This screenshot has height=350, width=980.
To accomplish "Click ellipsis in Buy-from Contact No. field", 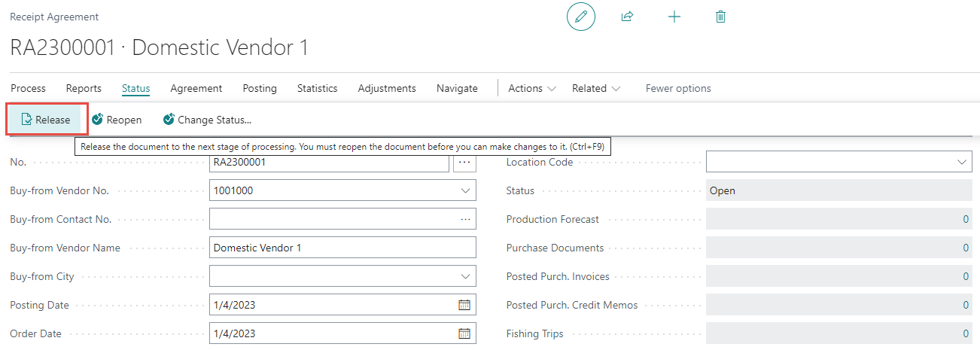I will coord(464,219).
